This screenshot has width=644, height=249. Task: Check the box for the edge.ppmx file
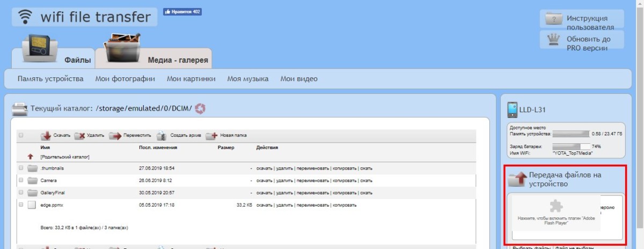coord(21,204)
